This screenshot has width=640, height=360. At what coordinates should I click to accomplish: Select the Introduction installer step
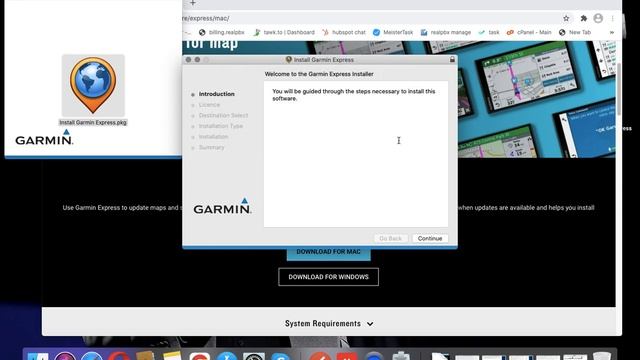click(x=216, y=94)
